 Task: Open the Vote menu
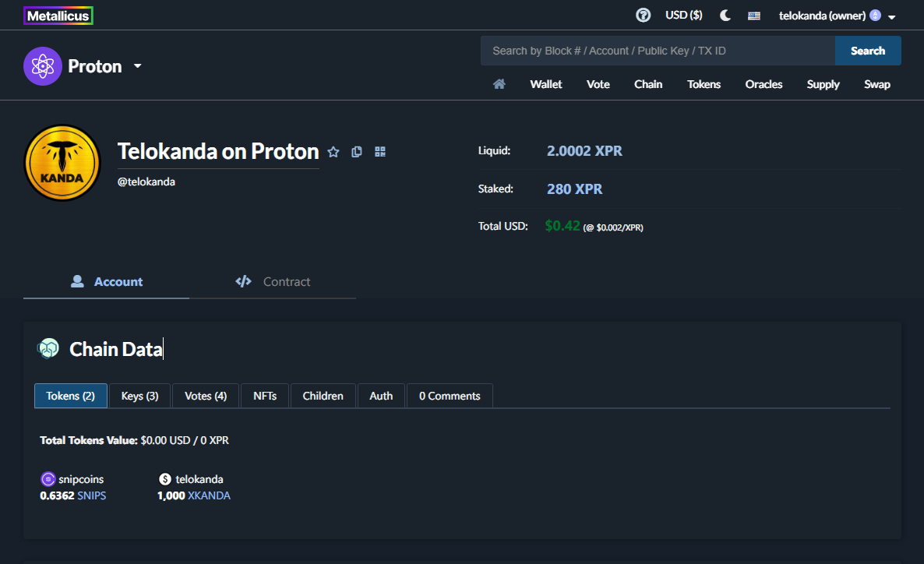pos(598,84)
